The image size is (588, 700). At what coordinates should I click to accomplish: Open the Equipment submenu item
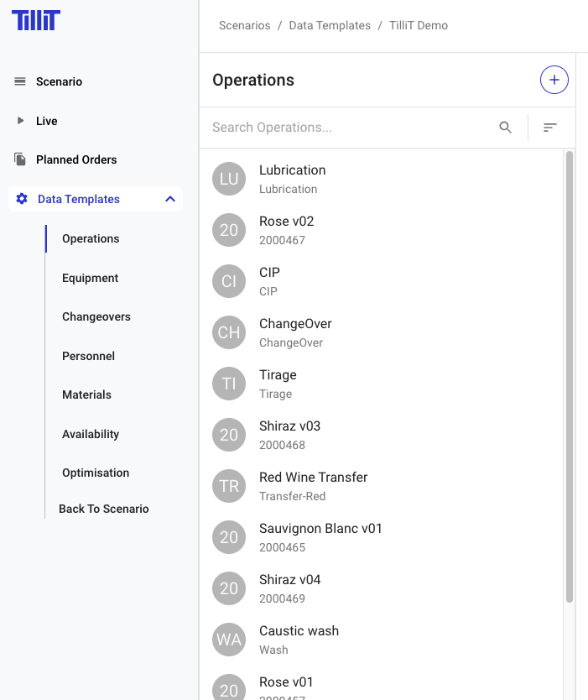[x=90, y=278]
